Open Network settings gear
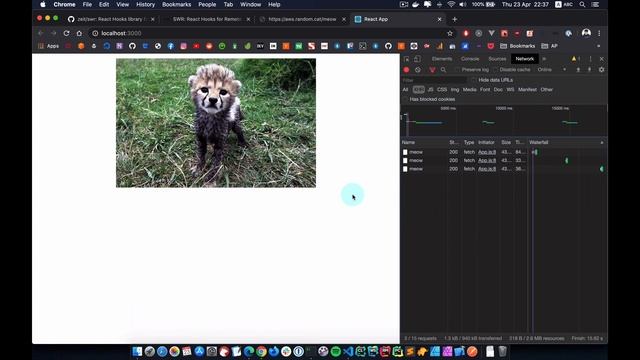This screenshot has width=640, height=360. [601, 70]
